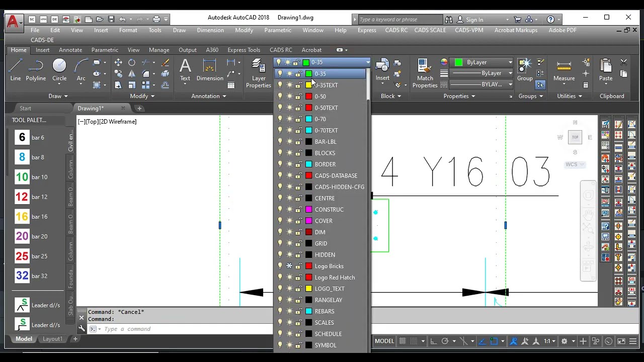
Task: Click the Undo arrow in quick access toolbar
Action: point(122,19)
